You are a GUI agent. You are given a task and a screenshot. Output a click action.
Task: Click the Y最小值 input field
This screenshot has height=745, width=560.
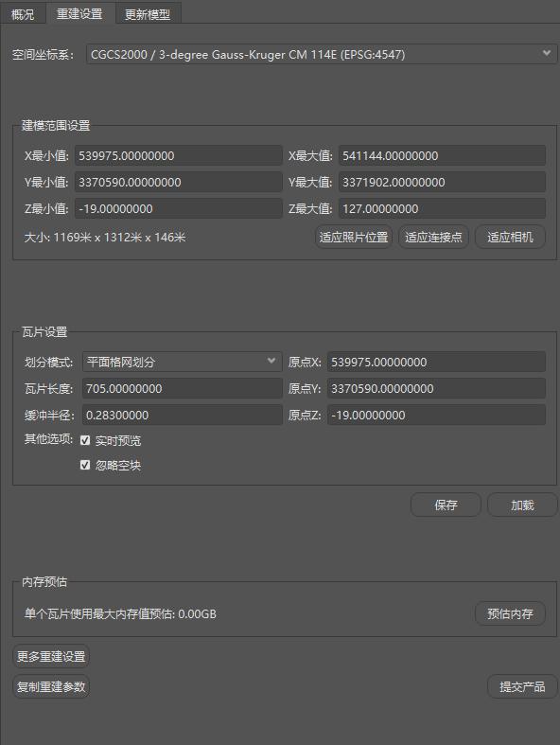click(x=178, y=183)
